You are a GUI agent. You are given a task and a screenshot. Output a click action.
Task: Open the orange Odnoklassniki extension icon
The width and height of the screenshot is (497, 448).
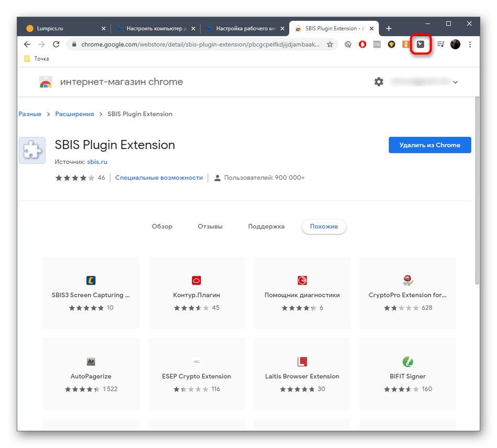point(406,44)
